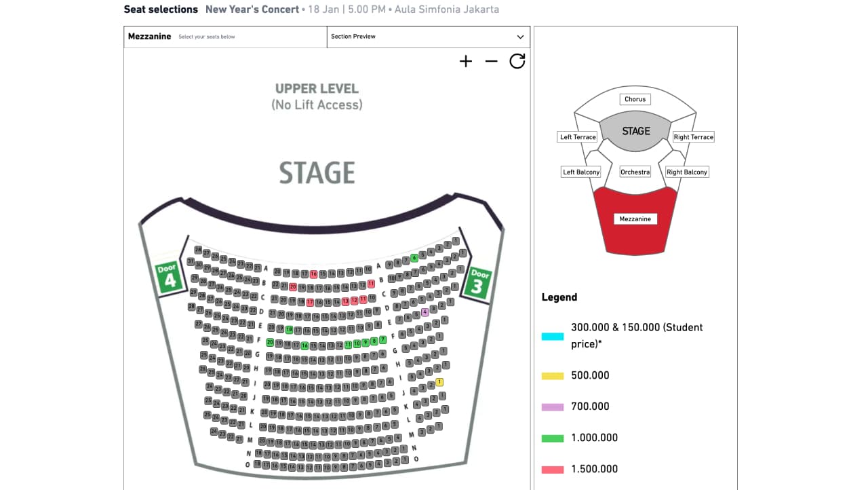The width and height of the screenshot is (868, 490).
Task: Select the Chorus section
Action: click(x=635, y=99)
